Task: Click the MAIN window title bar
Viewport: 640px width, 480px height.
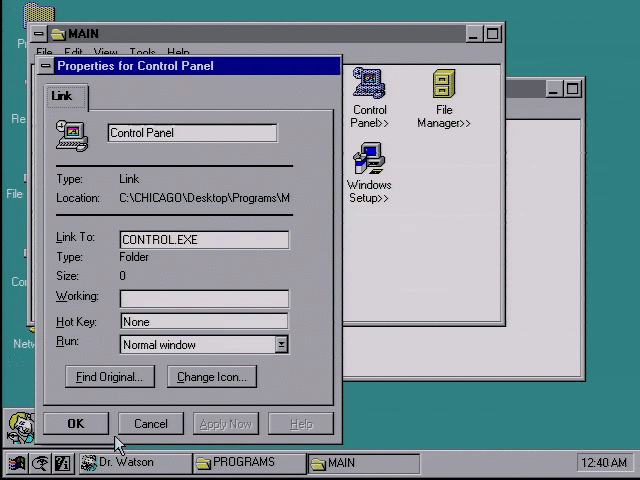Action: click(x=257, y=33)
